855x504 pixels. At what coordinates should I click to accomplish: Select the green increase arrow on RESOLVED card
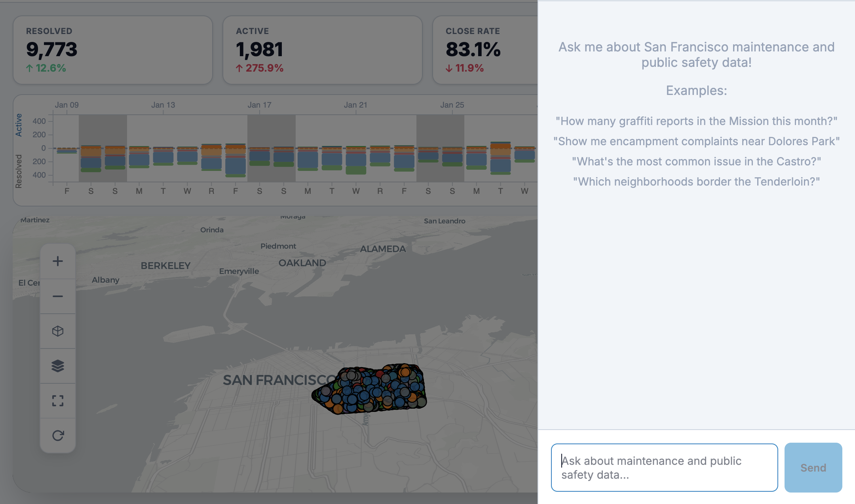click(x=29, y=68)
